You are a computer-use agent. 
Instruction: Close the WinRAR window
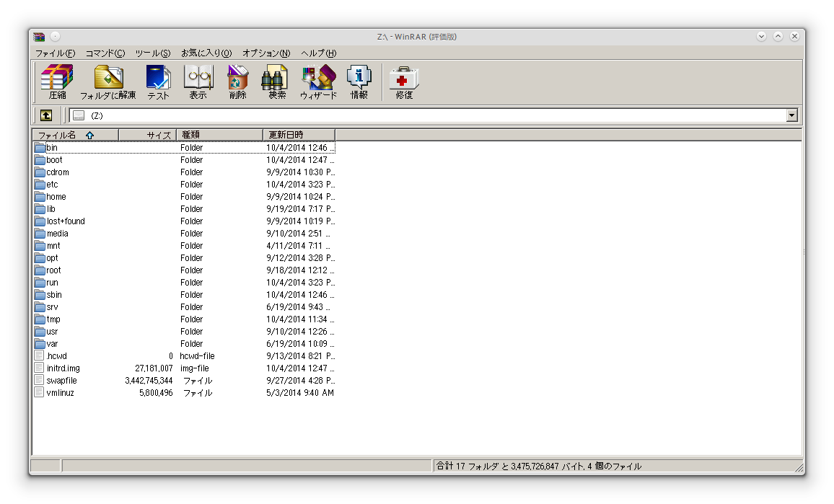794,36
